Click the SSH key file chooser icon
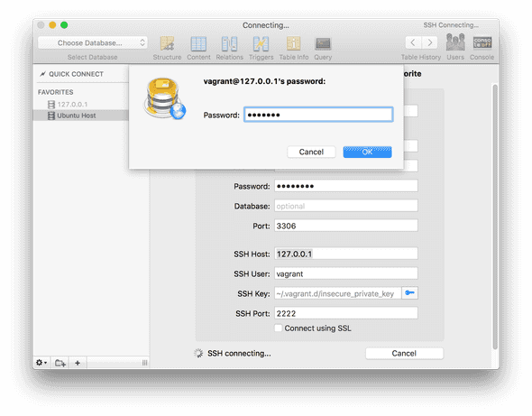Viewport: 532px width, 416px height. [410, 293]
